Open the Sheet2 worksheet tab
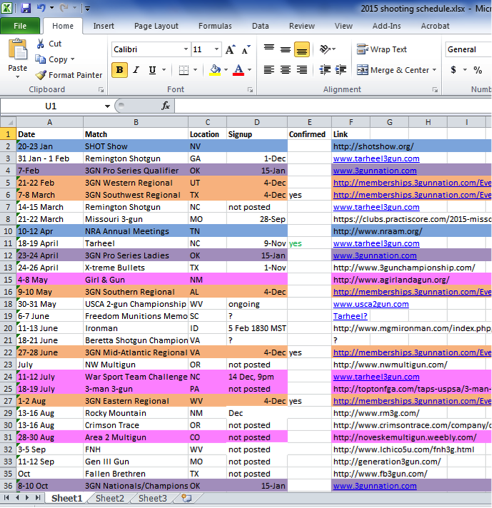 pyautogui.click(x=110, y=498)
